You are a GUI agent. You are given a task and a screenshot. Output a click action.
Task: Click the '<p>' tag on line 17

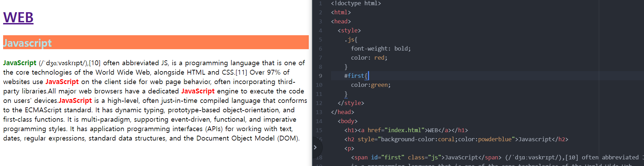tap(349, 148)
